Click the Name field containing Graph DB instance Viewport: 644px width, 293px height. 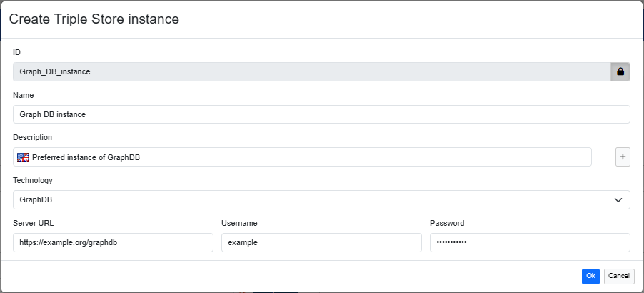click(321, 114)
